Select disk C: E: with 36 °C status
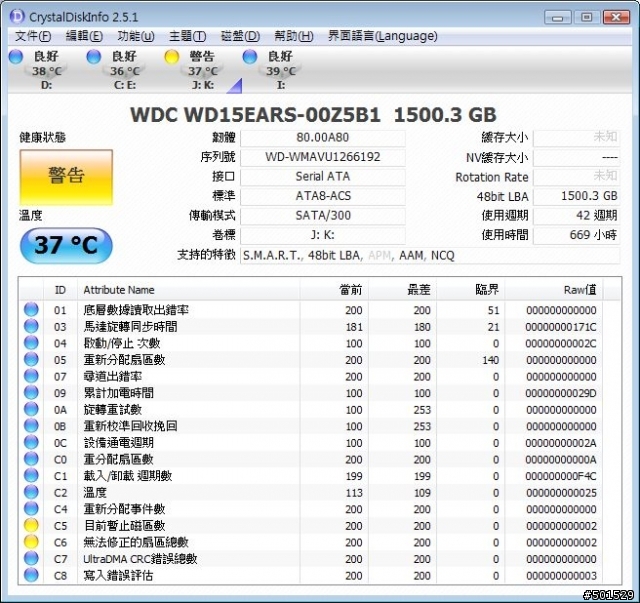The width and height of the screenshot is (640, 603). [x=115, y=70]
